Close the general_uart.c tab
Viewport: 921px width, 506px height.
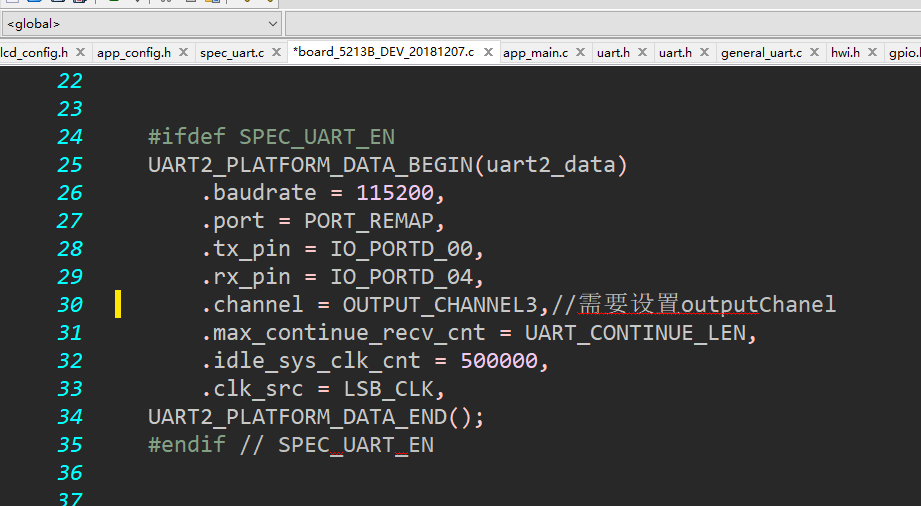[814, 52]
